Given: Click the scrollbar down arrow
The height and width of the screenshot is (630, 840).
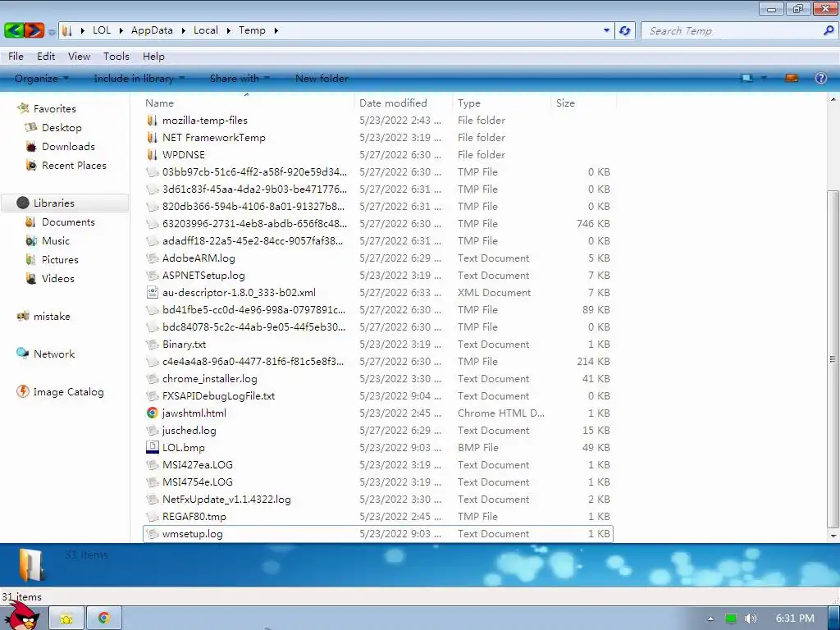Looking at the screenshot, I should 833,535.
